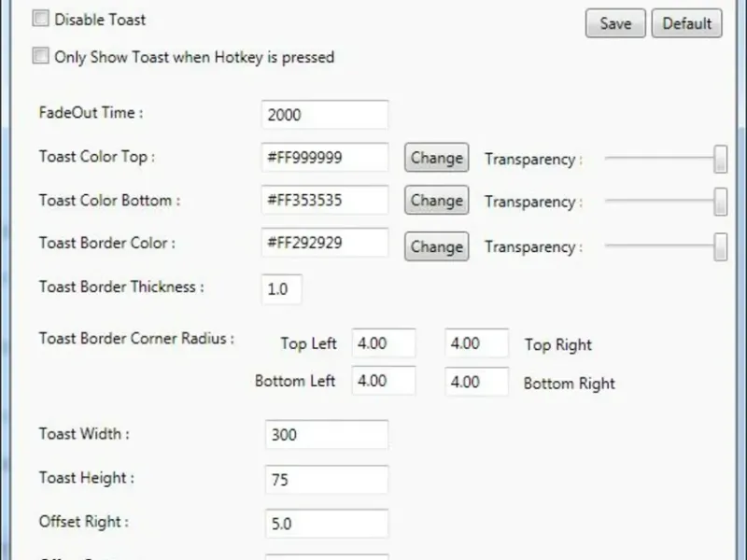
Task: Click Change for Toast Border Color
Action: click(436, 246)
